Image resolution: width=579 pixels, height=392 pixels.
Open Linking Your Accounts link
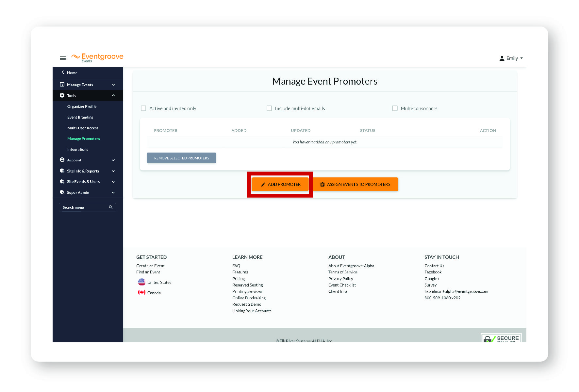252,311
